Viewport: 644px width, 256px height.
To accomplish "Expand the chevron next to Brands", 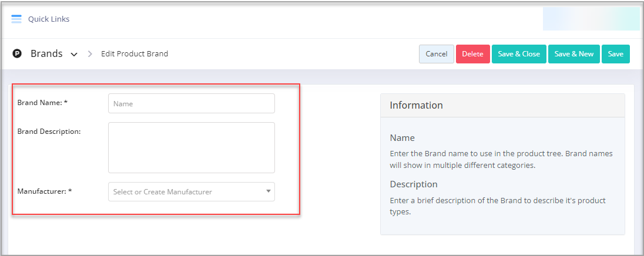I will tap(74, 54).
